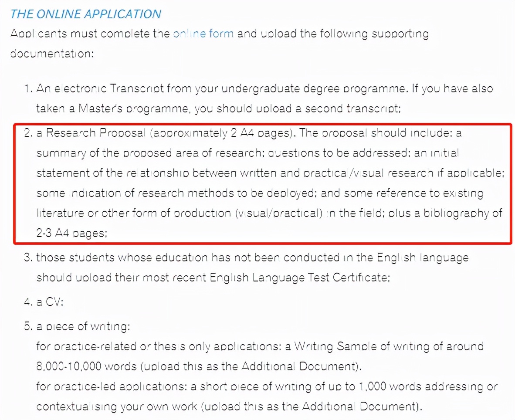Click the "THE ONLINE APPLICATION" heading

(x=85, y=14)
